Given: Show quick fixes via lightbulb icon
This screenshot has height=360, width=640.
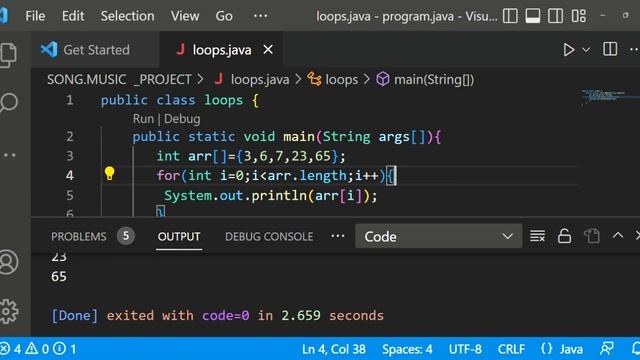Looking at the screenshot, I should point(109,173).
